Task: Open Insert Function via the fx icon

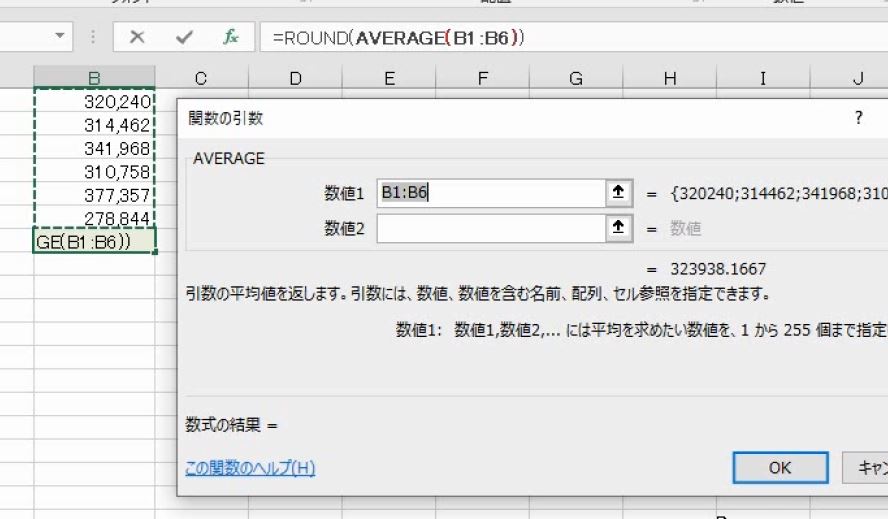Action: [x=230, y=37]
